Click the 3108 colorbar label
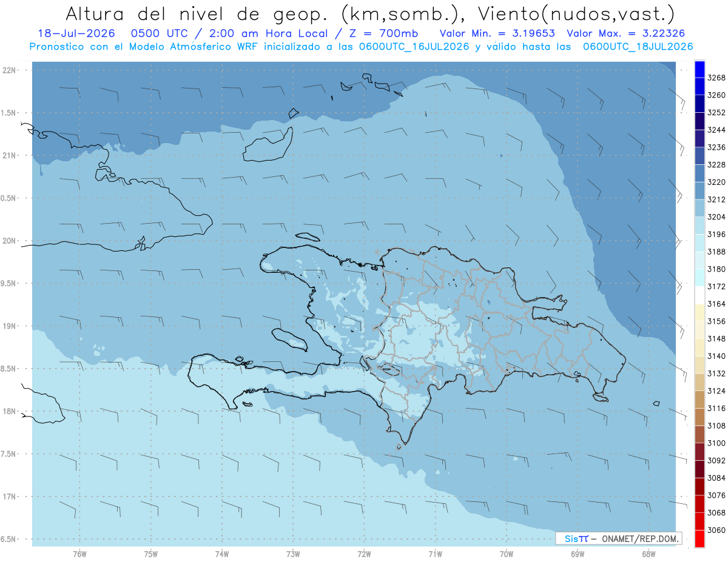 coord(716,426)
